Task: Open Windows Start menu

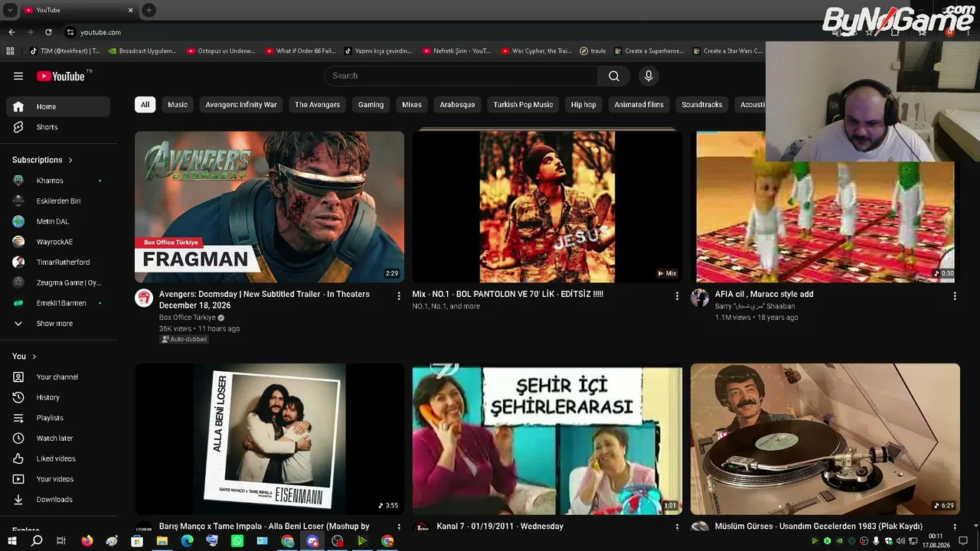Action: click(12, 541)
